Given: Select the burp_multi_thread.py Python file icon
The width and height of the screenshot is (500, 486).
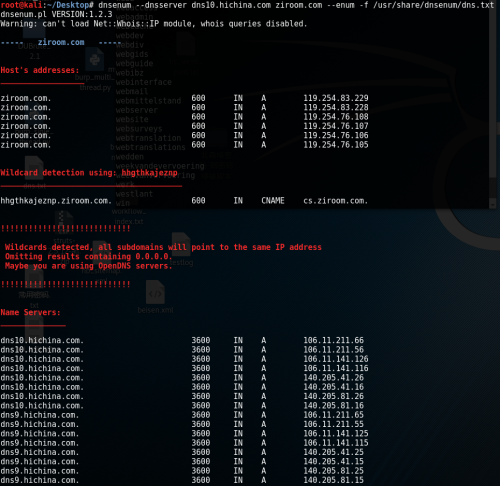Looking at the screenshot, I should (x=95, y=59).
